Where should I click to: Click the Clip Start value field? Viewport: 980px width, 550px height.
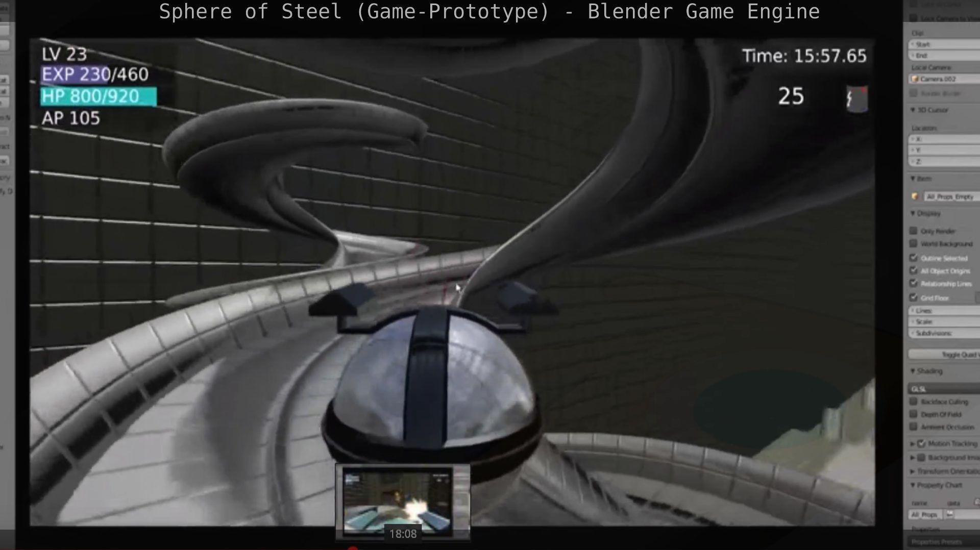point(944,44)
